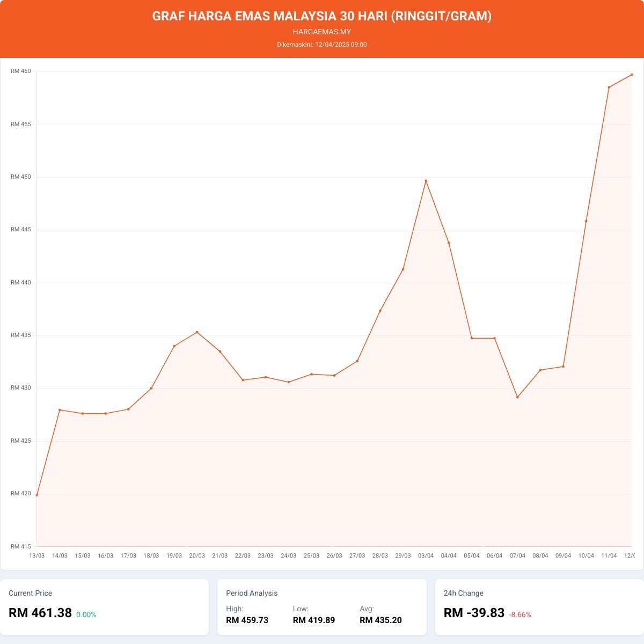
Task: Click the 17/03 date axis label
Action: 128,555
